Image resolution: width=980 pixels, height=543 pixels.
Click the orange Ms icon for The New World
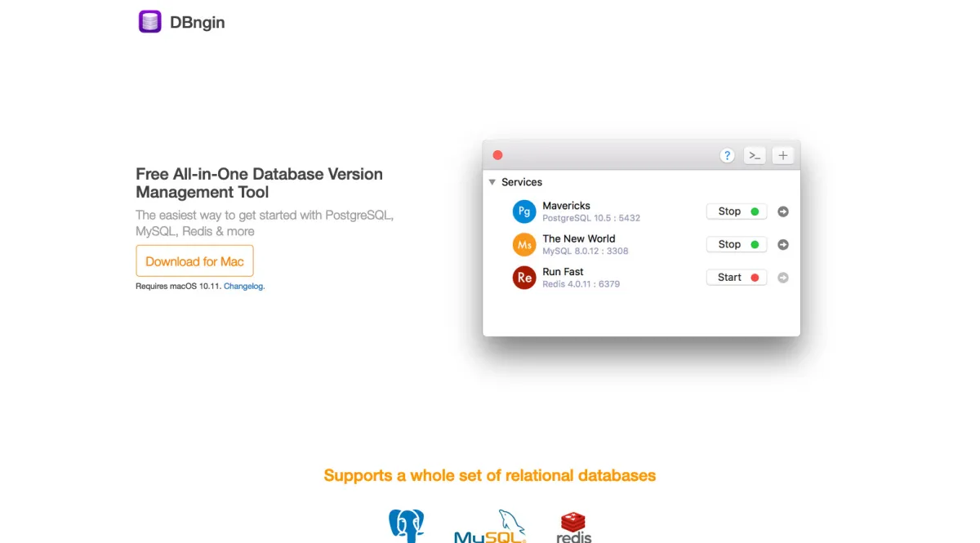524,244
